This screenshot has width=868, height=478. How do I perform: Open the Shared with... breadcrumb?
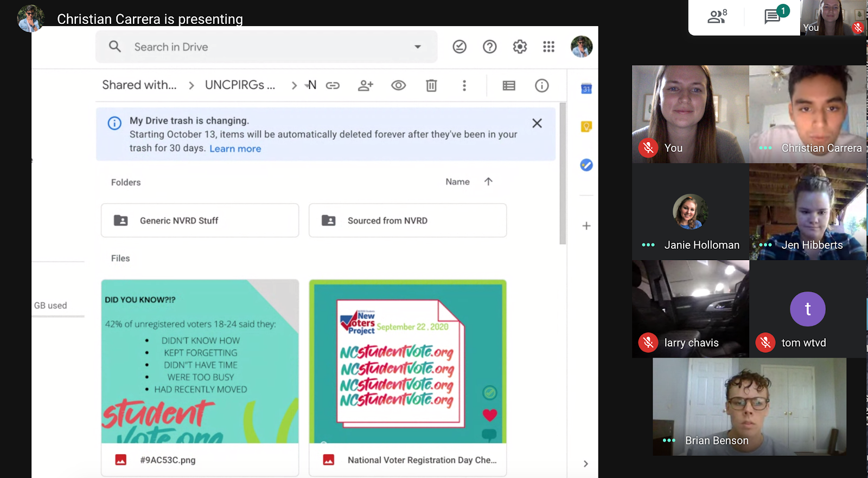point(139,85)
